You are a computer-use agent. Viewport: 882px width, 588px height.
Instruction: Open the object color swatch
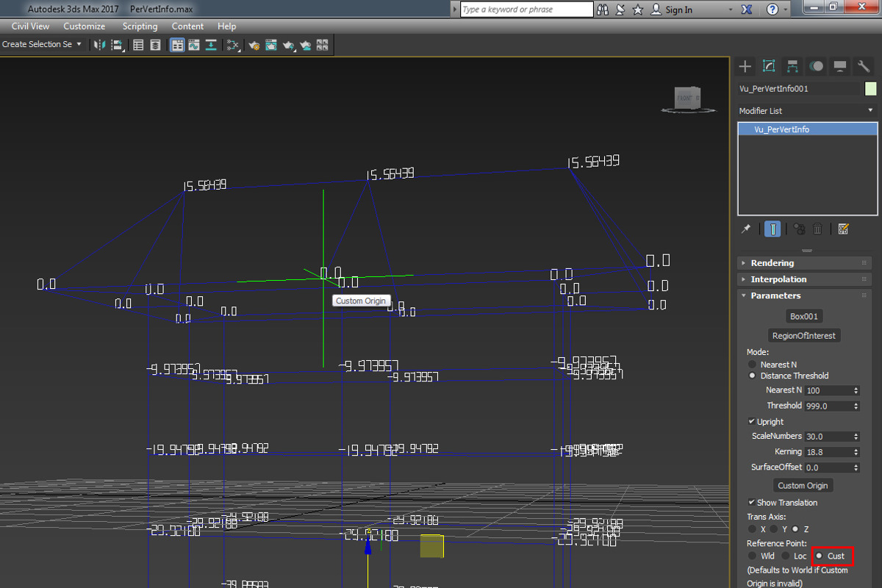871,89
